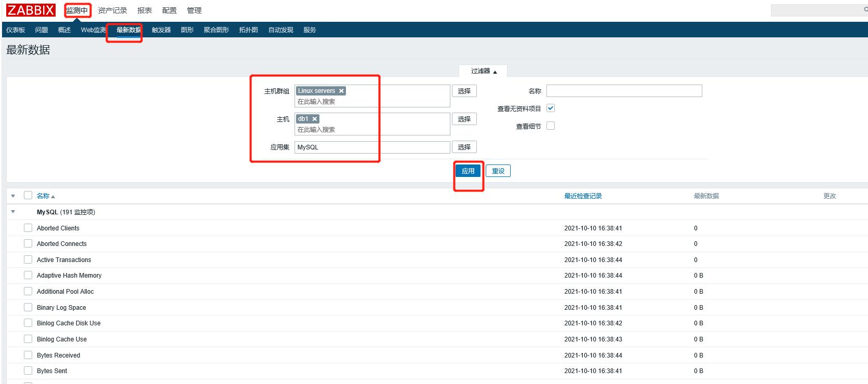
Task: Go to the 问题 submenu
Action: click(x=42, y=30)
